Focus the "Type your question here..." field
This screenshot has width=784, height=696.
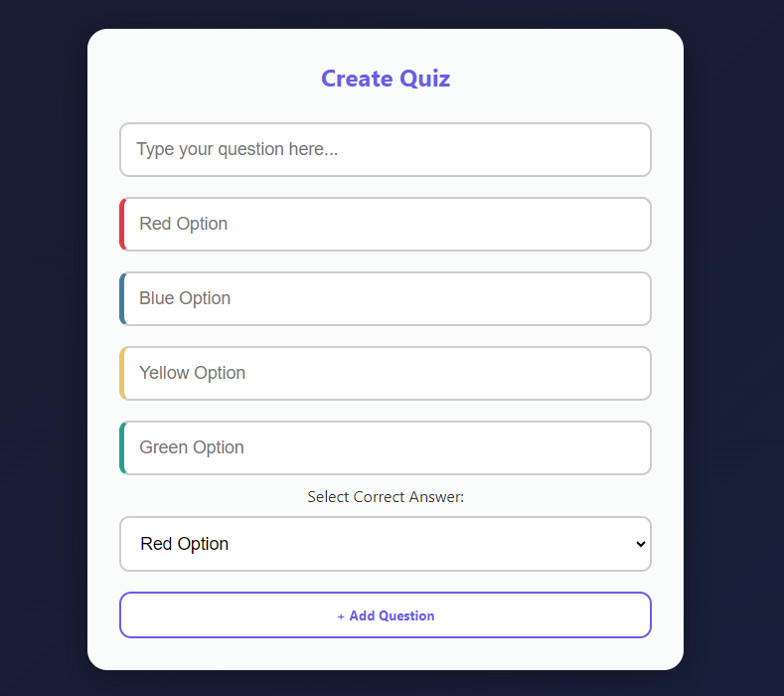(385, 149)
